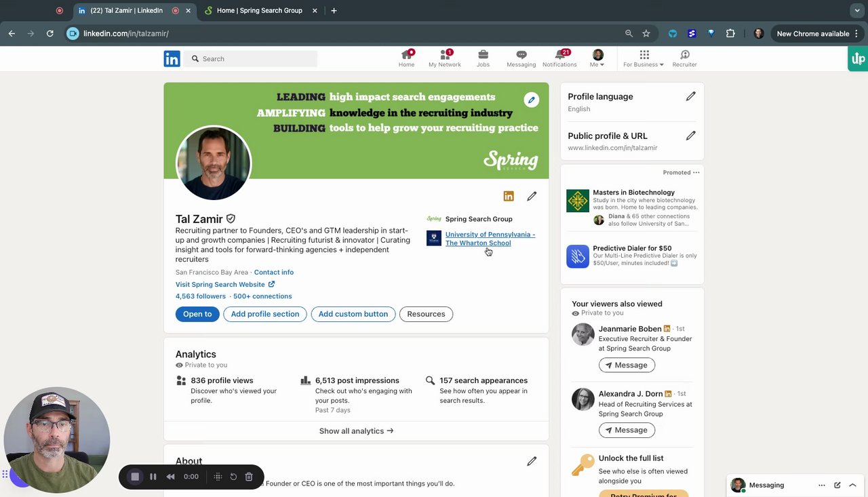This screenshot has height=497, width=868.
Task: Click the blue gem extension icon
Action: click(711, 33)
